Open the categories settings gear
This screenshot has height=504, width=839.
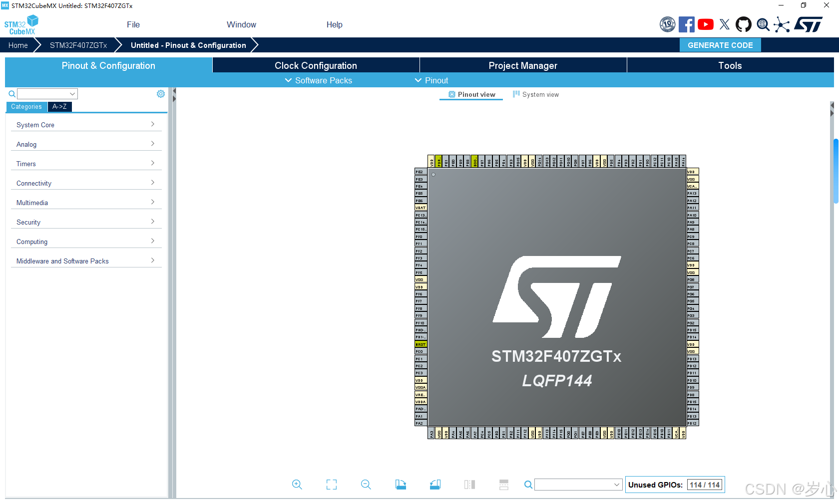click(161, 94)
